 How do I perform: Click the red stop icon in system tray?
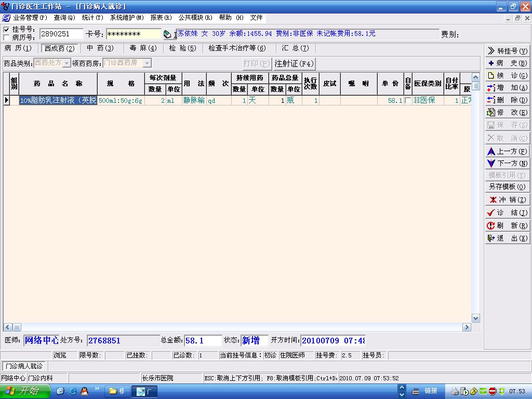click(493, 392)
